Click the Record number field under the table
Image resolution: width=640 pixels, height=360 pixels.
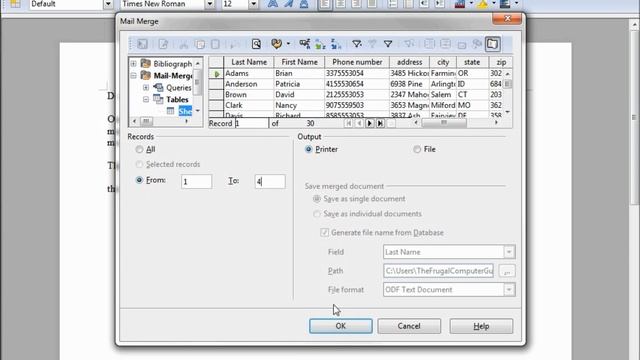coord(251,123)
